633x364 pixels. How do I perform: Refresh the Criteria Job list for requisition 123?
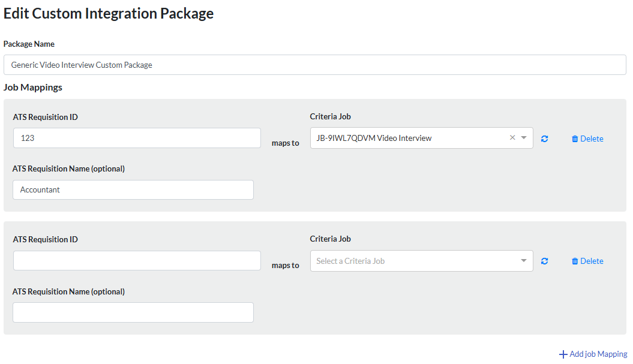(545, 139)
